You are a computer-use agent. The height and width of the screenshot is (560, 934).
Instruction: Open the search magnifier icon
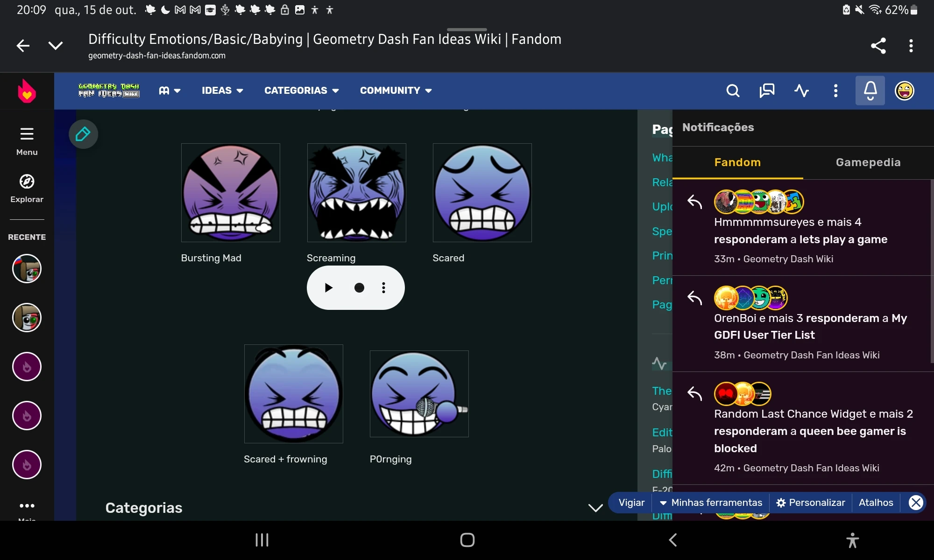click(x=733, y=91)
